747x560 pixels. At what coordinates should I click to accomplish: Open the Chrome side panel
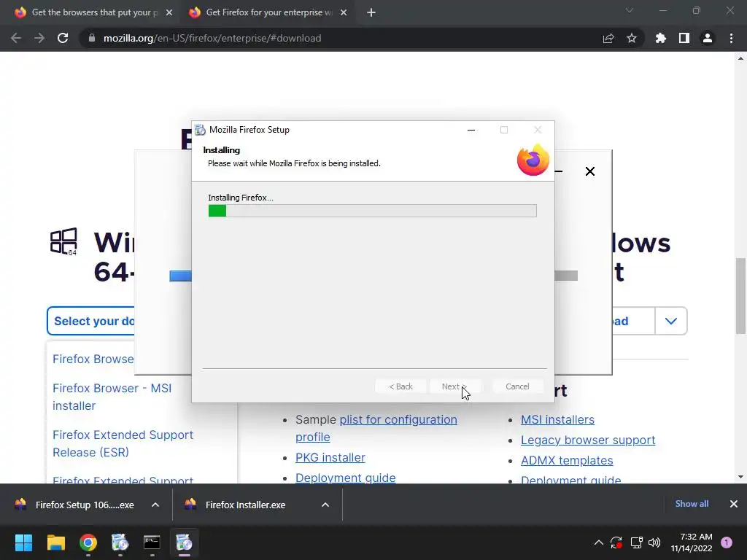(x=684, y=38)
